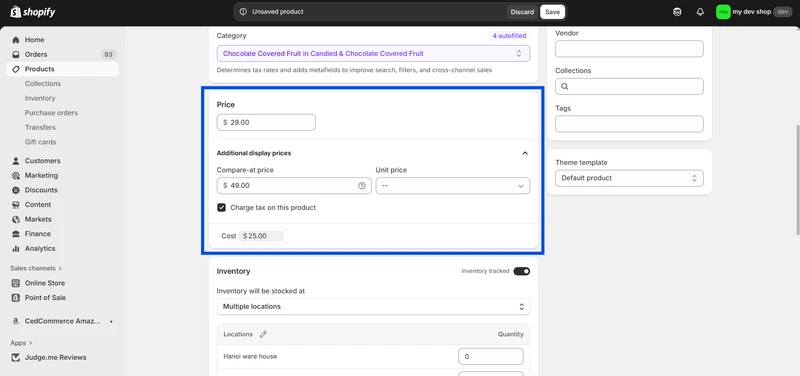This screenshot has width=800, height=376.
Task: Click the Content icon
Action: point(16,205)
